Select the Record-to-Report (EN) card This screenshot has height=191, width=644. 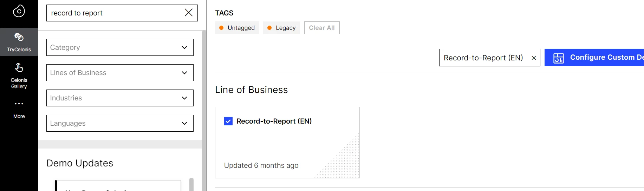click(x=287, y=147)
